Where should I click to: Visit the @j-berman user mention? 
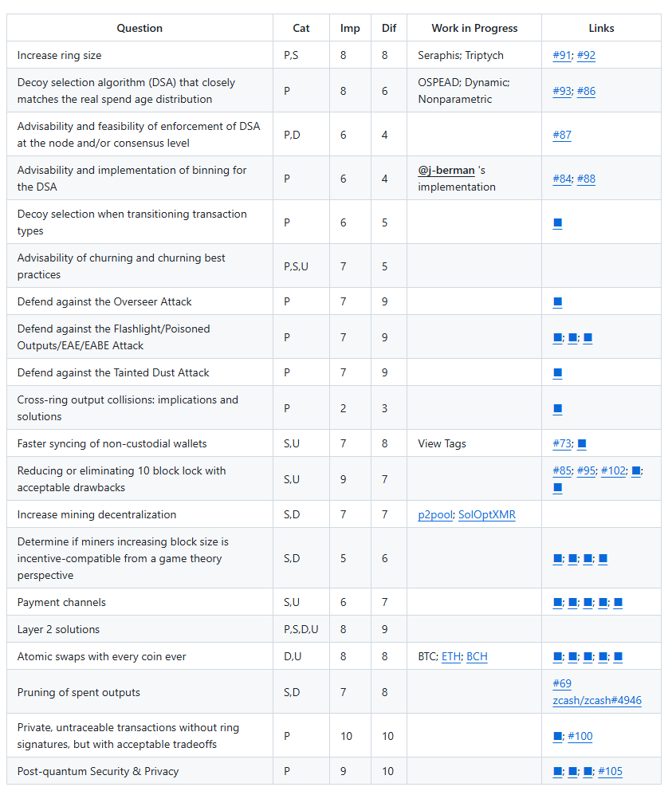click(446, 171)
